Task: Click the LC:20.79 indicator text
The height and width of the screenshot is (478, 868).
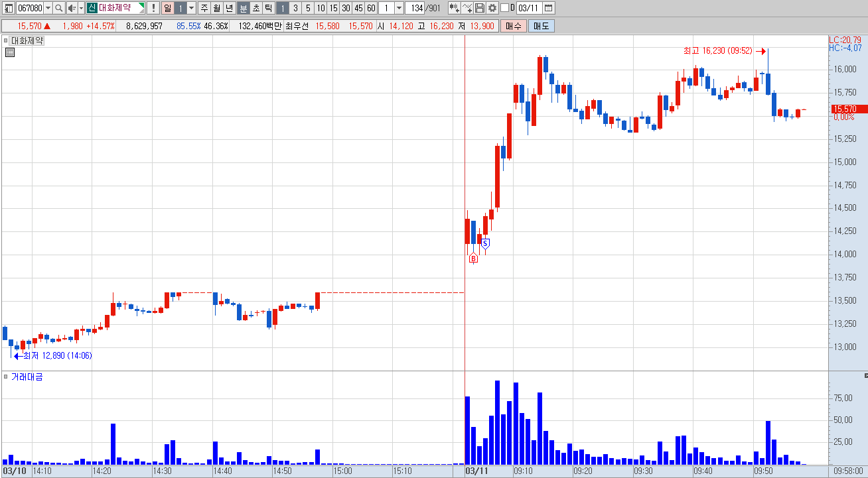Action: [x=845, y=40]
